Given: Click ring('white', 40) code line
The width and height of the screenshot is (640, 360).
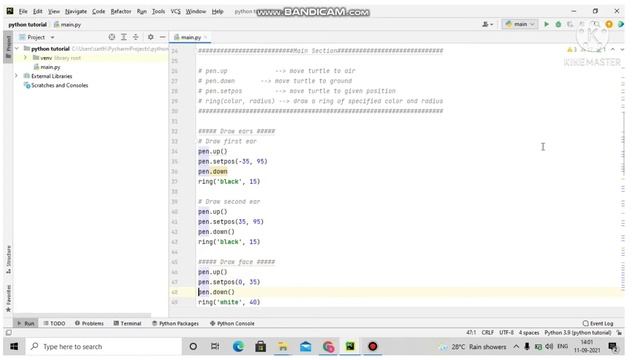Looking at the screenshot, I should 229,302.
